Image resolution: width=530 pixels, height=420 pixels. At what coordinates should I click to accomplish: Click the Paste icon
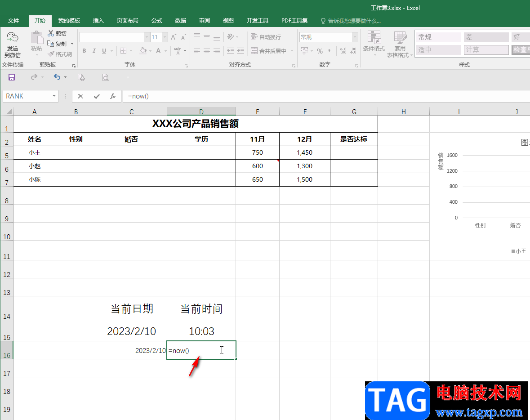pyautogui.click(x=36, y=38)
